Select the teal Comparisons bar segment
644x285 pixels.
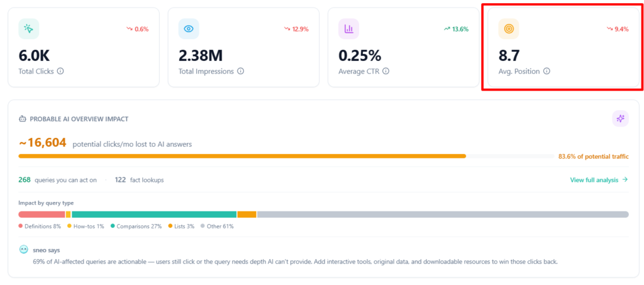pyautogui.click(x=154, y=215)
